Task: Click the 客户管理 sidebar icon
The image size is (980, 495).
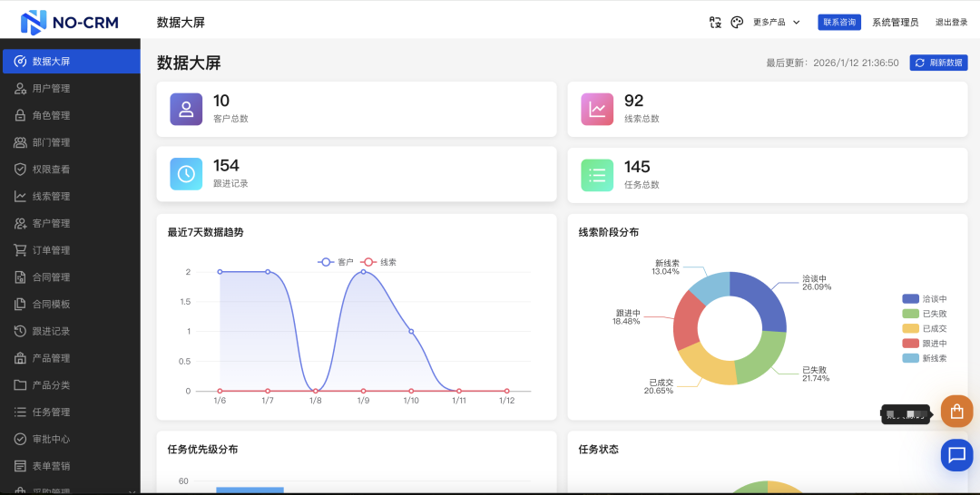Action: (x=20, y=223)
